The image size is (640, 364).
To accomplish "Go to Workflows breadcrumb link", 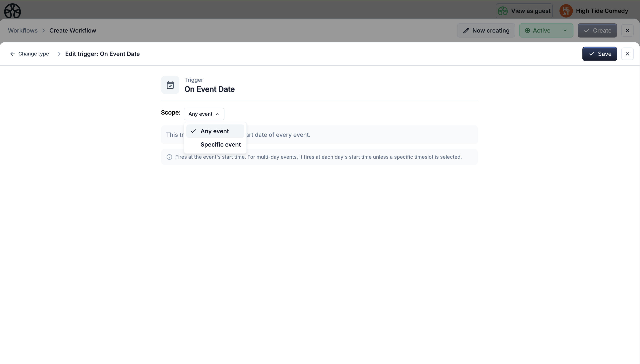I will (23, 30).
